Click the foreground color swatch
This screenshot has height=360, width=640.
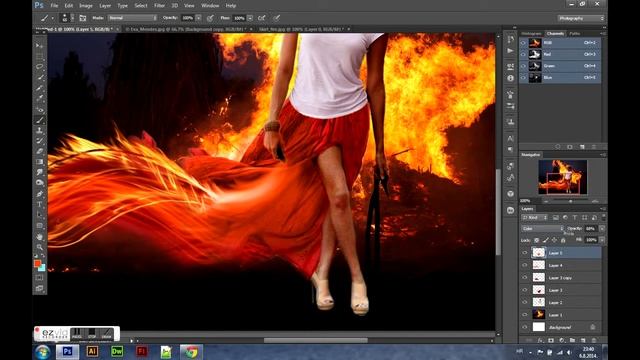(37, 263)
